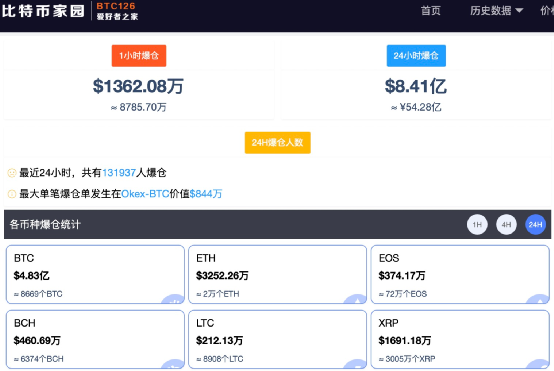
Task: Select the $374.17万 EOS amount
Action: point(402,275)
